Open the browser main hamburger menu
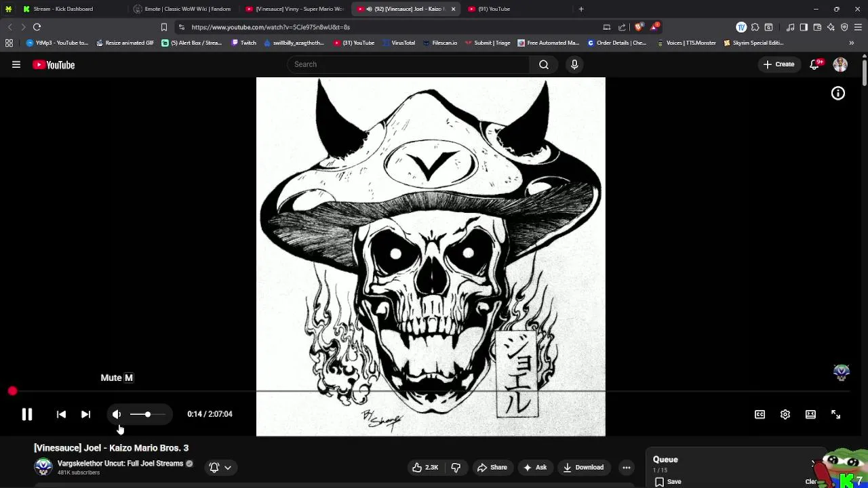868x488 pixels. 858,27
